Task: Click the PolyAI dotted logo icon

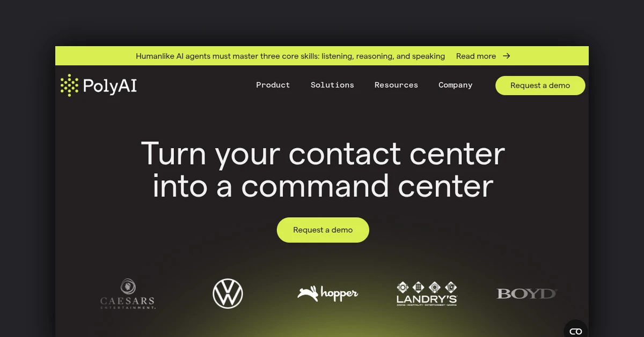Action: pyautogui.click(x=69, y=85)
